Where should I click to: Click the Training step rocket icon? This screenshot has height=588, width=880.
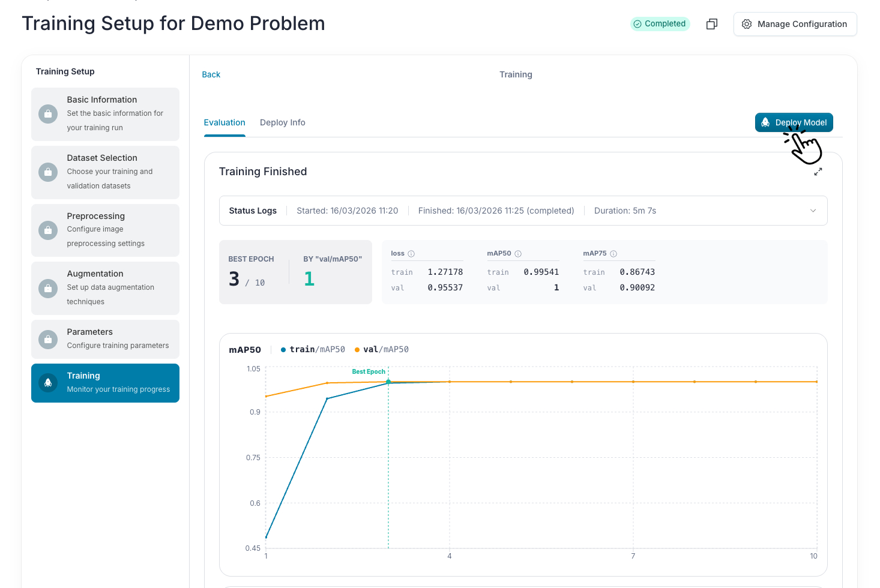48,383
